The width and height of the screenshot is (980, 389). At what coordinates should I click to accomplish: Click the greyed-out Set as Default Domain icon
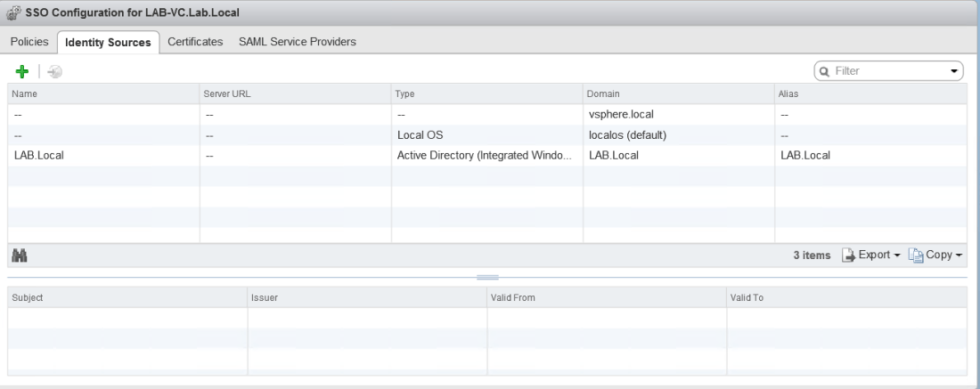(x=55, y=70)
